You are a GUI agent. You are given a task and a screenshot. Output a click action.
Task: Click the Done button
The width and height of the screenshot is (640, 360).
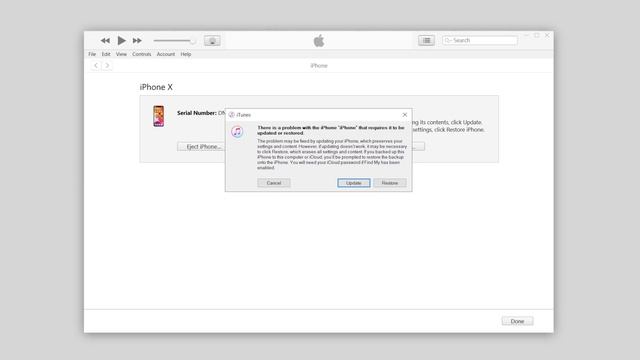[517, 321]
